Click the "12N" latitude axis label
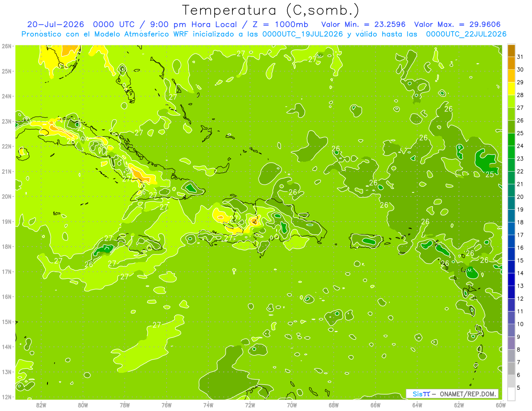Screen dimensions: 532x411 6,397
